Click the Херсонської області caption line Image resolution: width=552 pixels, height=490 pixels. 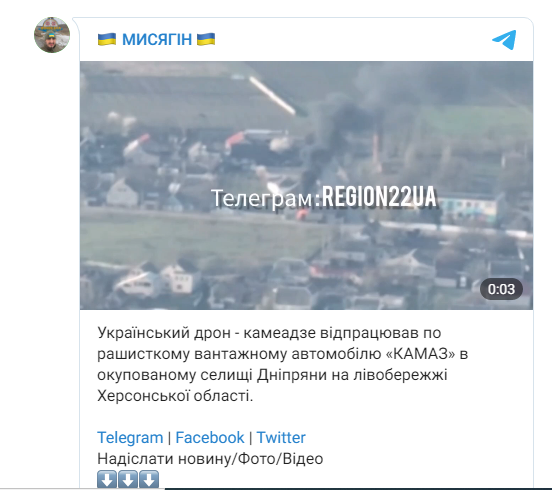coord(175,396)
